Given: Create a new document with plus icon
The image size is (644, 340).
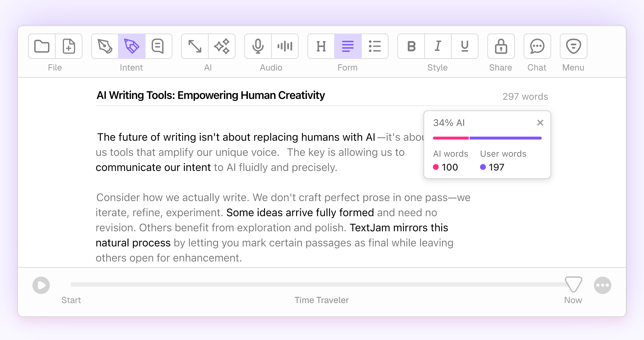Looking at the screenshot, I should coord(69,46).
